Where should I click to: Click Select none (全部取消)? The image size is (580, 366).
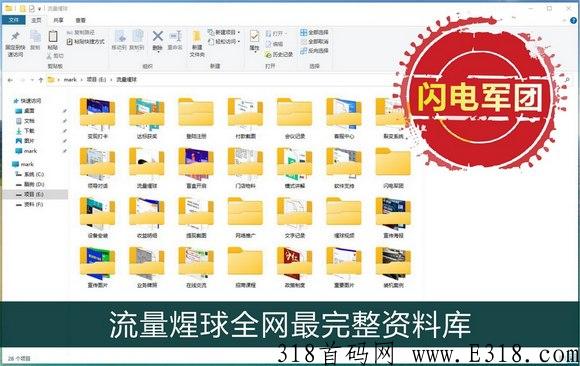[x=314, y=42]
